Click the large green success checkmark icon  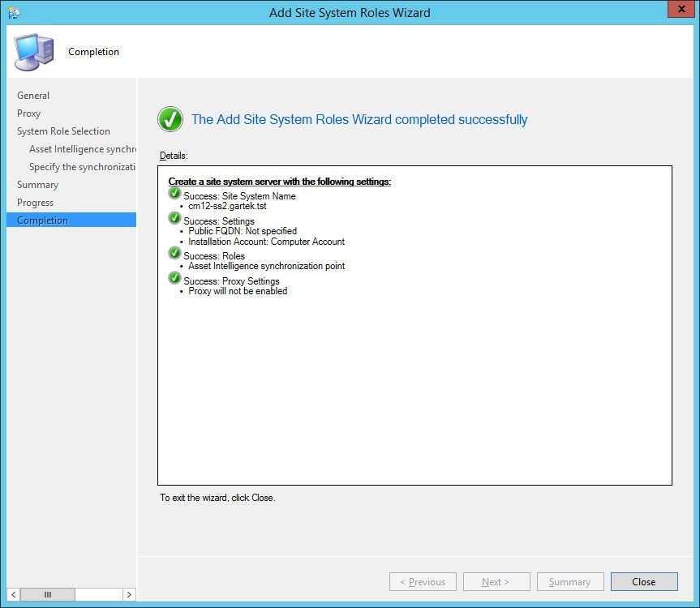click(x=170, y=119)
